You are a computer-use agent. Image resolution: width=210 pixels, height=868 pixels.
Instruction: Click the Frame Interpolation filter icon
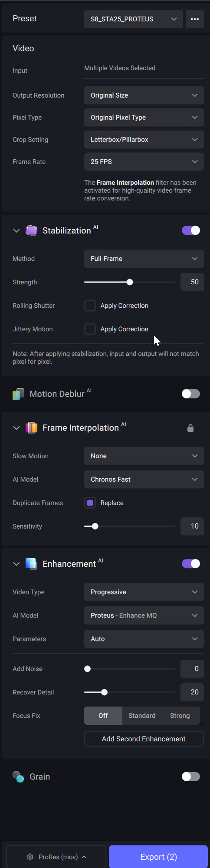(31, 428)
